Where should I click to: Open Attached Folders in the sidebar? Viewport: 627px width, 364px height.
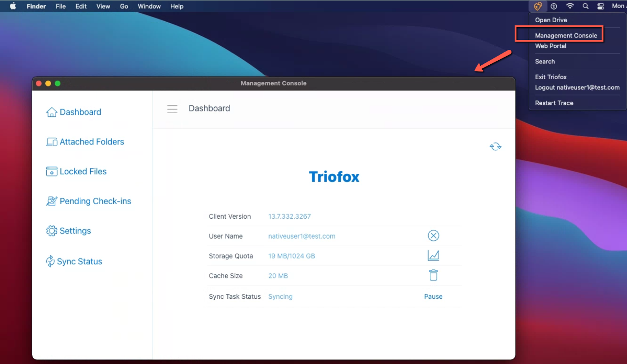(85, 142)
